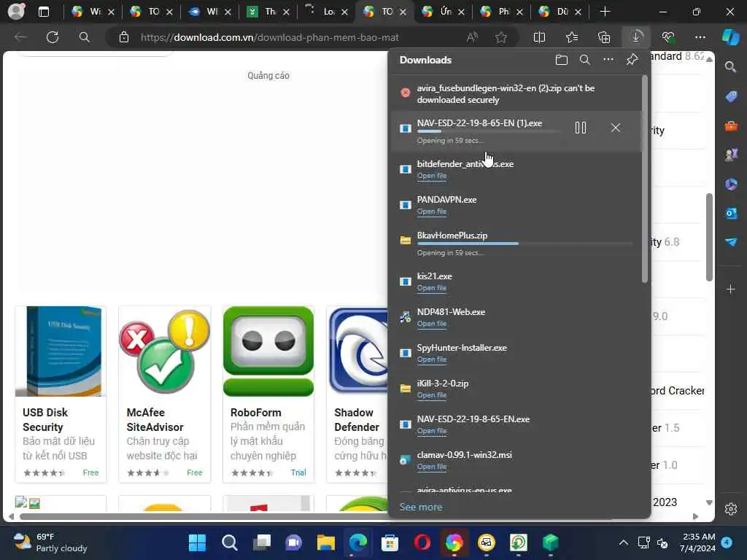747x560 pixels.
Task: Open Opera browser from taskbar
Action: (x=422, y=542)
